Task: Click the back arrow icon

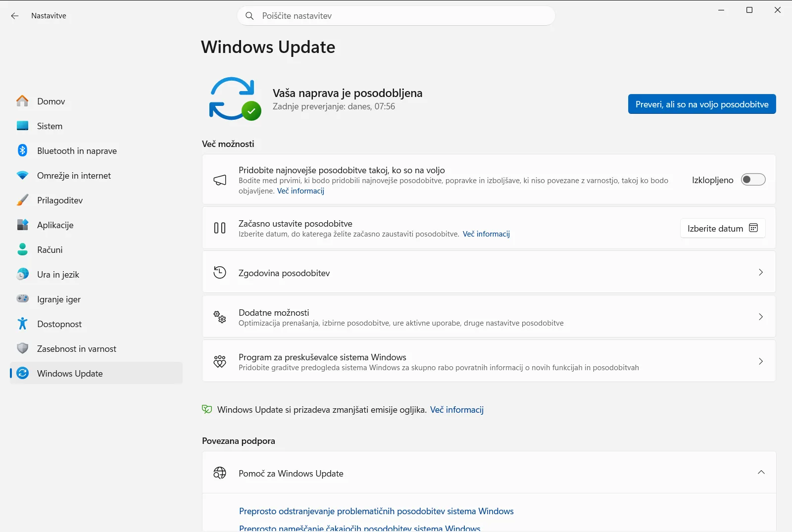Action: click(15, 16)
